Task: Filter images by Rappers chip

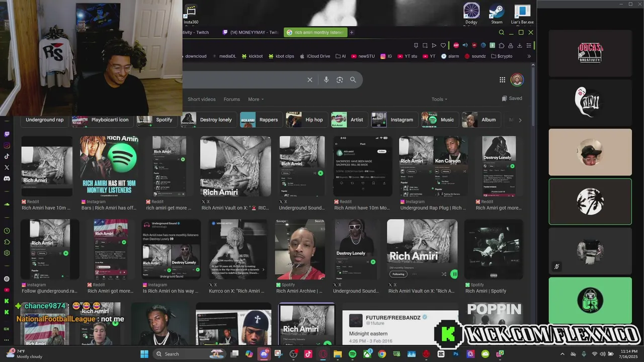Action: click(261, 120)
